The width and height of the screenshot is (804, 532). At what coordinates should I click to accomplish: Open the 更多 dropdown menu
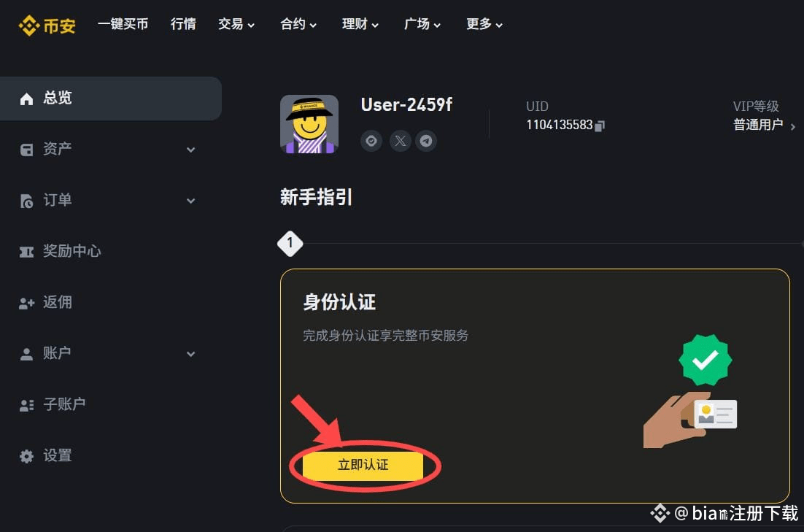[x=484, y=24]
